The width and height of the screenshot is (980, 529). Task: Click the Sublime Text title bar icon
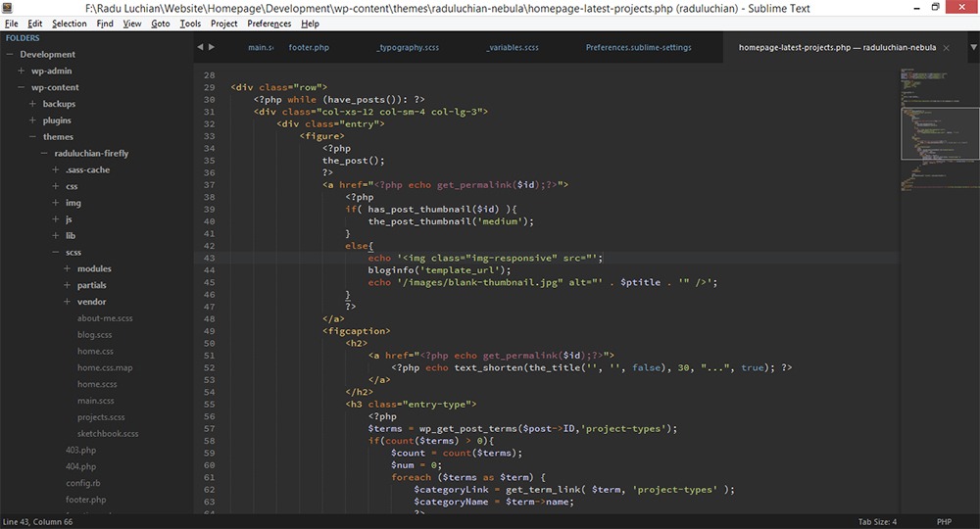tap(8, 8)
